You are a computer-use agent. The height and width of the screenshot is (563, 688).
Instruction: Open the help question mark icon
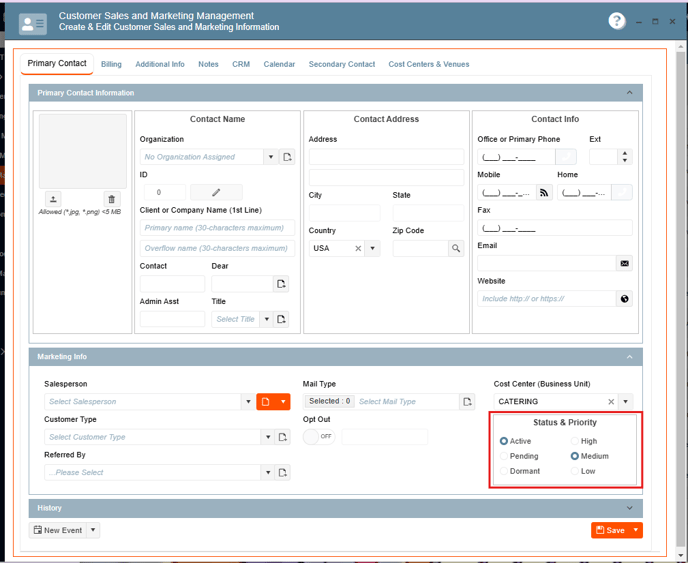(x=616, y=21)
